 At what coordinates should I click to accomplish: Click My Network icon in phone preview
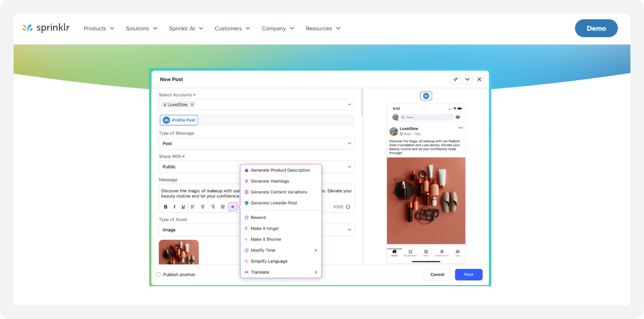[x=410, y=253]
